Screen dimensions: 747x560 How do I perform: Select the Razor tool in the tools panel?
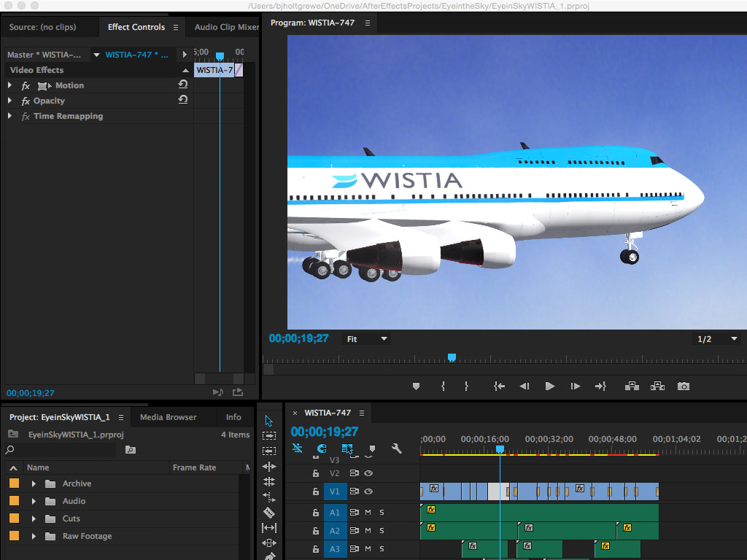tap(269, 513)
